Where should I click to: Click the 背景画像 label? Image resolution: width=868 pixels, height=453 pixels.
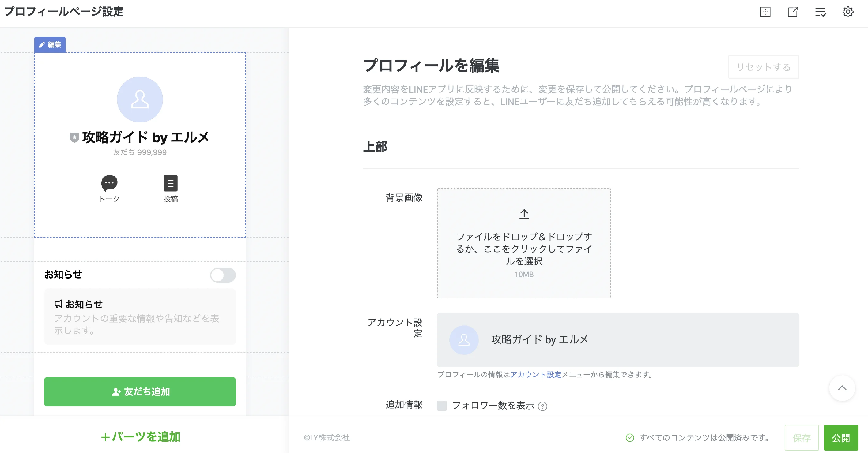[x=404, y=198]
